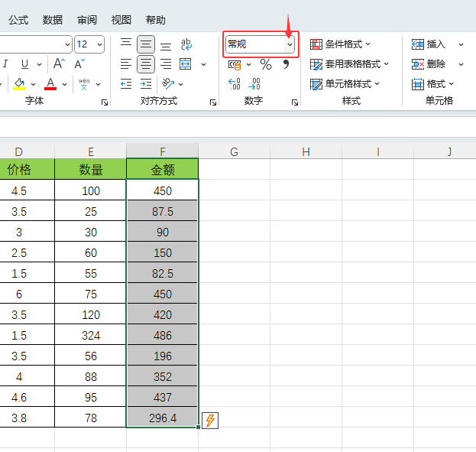Open underline style dropdown arrow
This screenshot has width=476, height=452.
tap(39, 64)
